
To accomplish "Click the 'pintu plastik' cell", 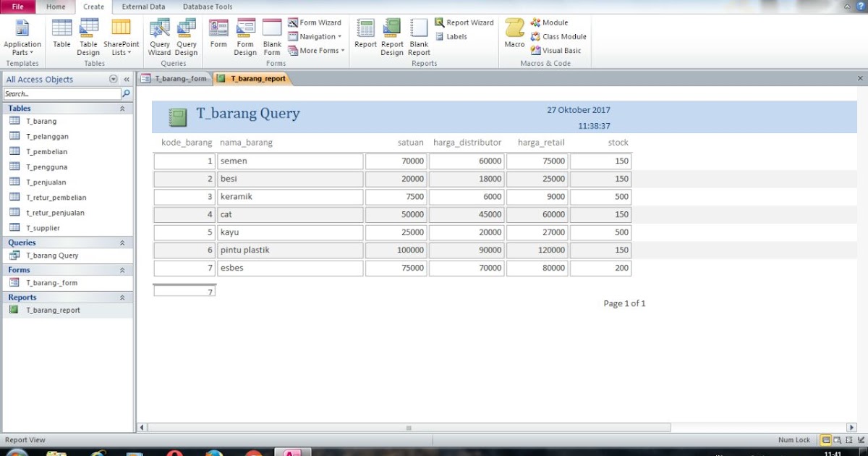I will tap(290, 250).
